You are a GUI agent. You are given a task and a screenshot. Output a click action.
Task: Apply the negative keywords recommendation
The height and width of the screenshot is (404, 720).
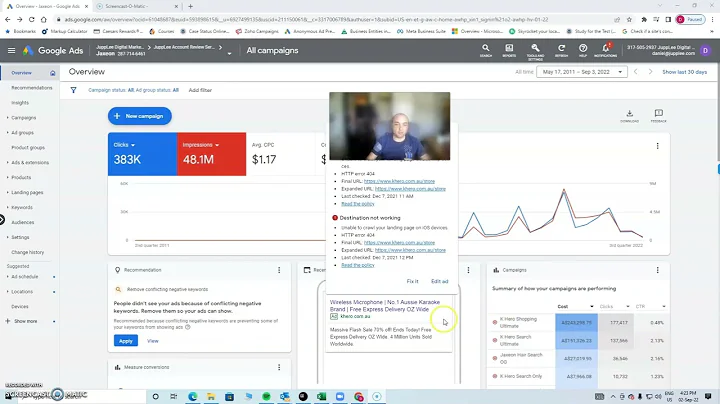coord(125,341)
